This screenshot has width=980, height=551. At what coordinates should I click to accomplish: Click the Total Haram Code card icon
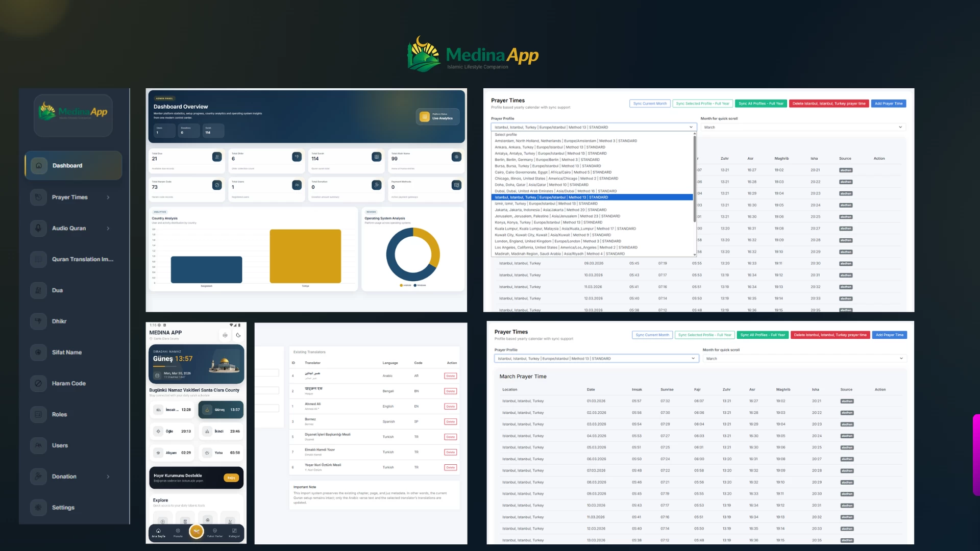217,185
